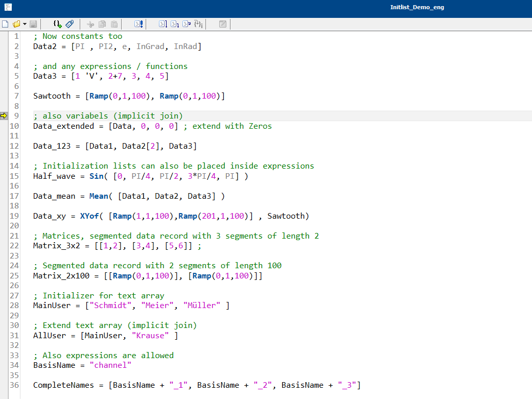The image size is (532, 399).
Task: Click the "Krause" string on line 31
Action: coord(150,336)
